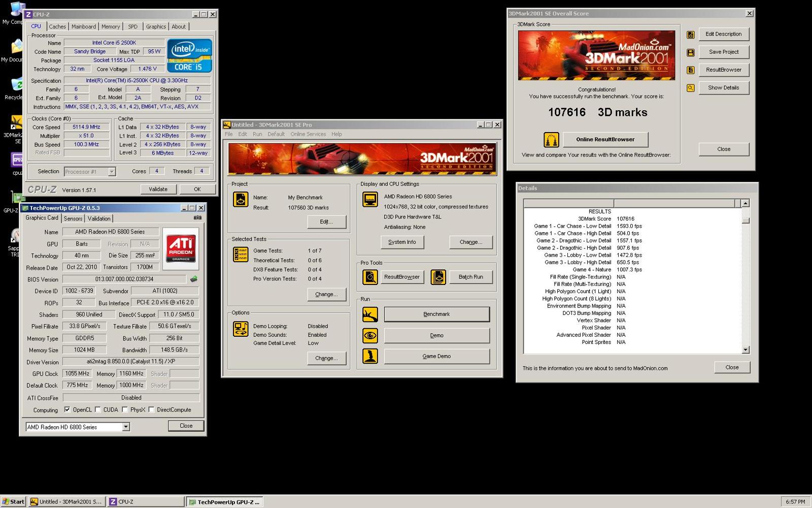Image resolution: width=812 pixels, height=508 pixels.
Task: Click the Graphics tab in CPU-Z
Action: point(156,26)
